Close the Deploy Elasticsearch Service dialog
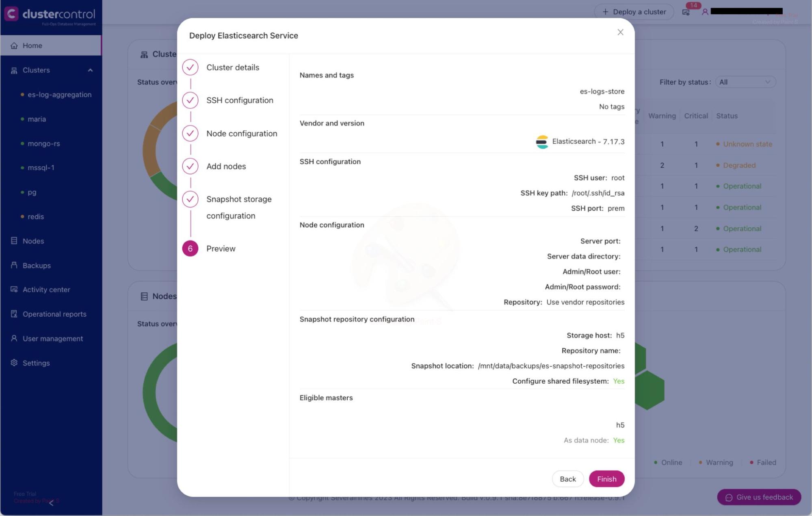This screenshot has height=516, width=812. 620,32
